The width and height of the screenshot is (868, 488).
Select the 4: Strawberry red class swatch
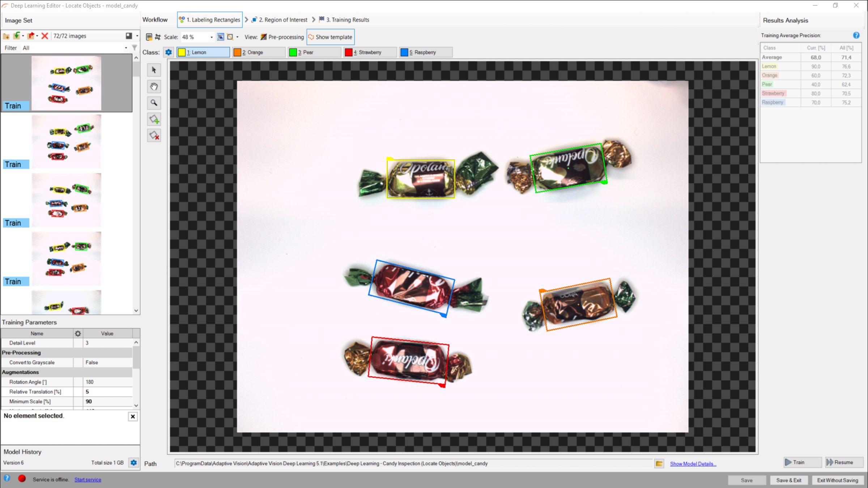click(x=349, y=52)
